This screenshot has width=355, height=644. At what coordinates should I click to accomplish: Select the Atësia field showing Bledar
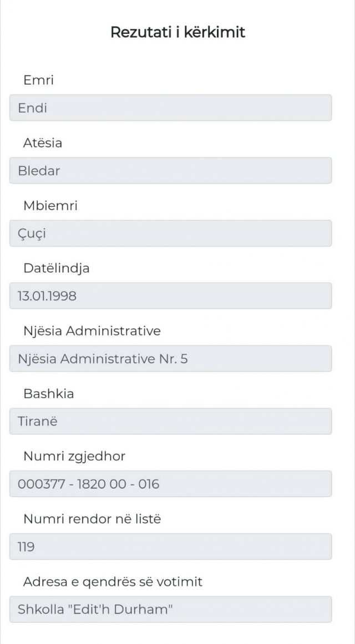pos(170,170)
